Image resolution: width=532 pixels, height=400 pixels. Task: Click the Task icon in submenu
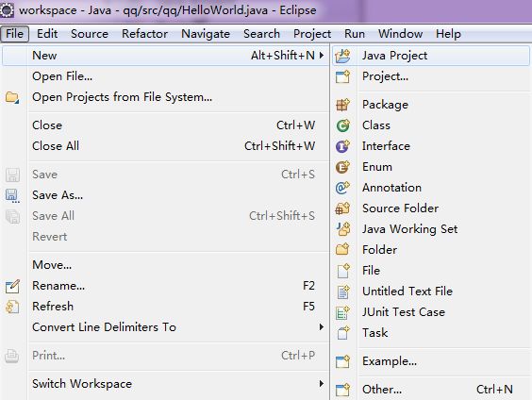click(342, 333)
